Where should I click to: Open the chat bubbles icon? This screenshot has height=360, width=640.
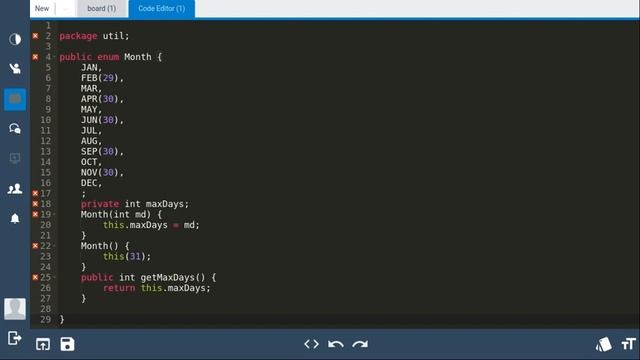(x=15, y=129)
